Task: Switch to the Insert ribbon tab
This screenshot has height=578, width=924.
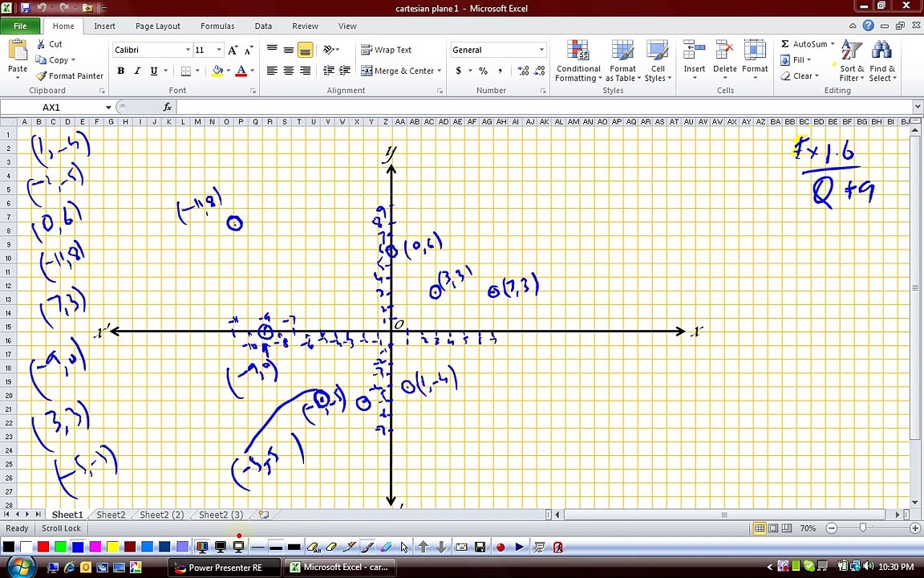Action: tap(105, 26)
